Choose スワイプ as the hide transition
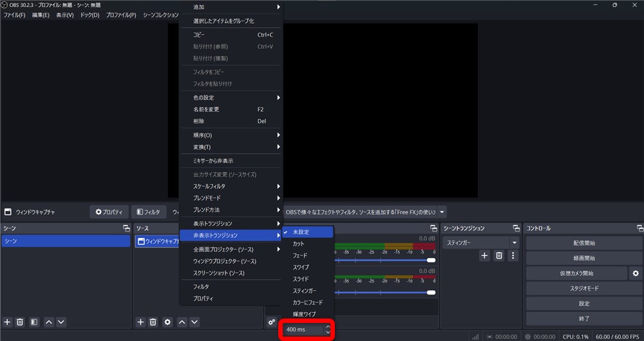This screenshot has width=644, height=341. tap(307, 267)
